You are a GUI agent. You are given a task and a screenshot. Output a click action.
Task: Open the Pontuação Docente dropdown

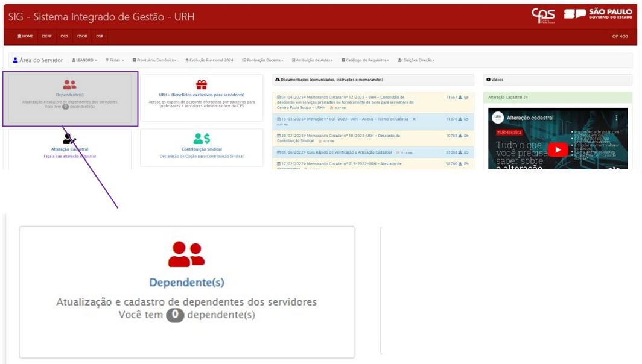(x=263, y=60)
